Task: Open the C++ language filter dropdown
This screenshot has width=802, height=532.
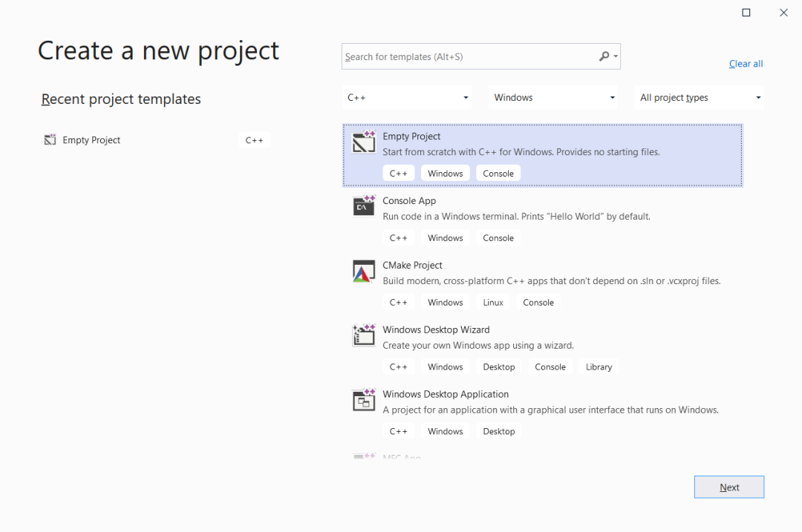Action: (x=407, y=97)
